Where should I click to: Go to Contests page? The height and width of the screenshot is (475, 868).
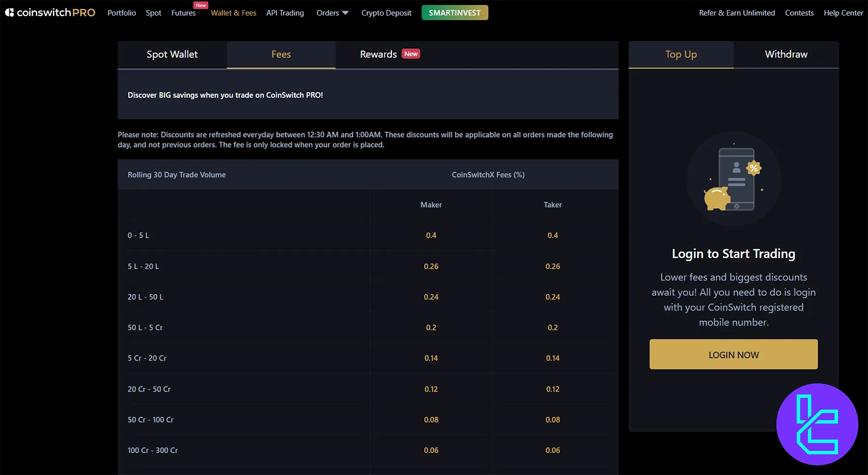pos(799,13)
